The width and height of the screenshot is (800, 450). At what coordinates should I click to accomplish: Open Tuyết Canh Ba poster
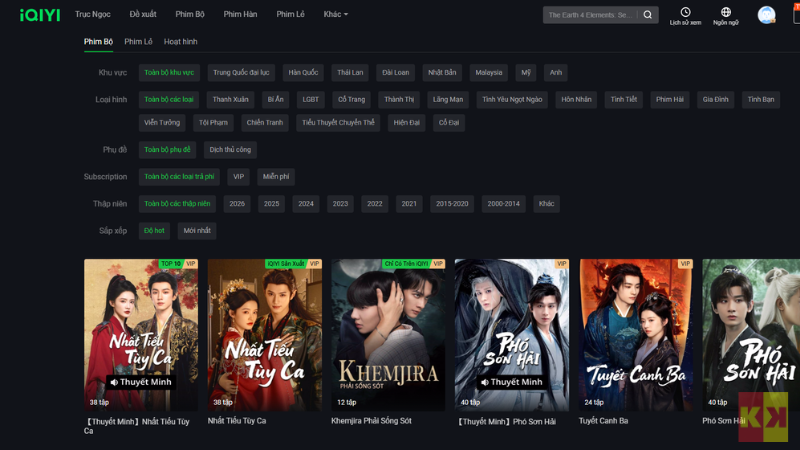tap(636, 335)
